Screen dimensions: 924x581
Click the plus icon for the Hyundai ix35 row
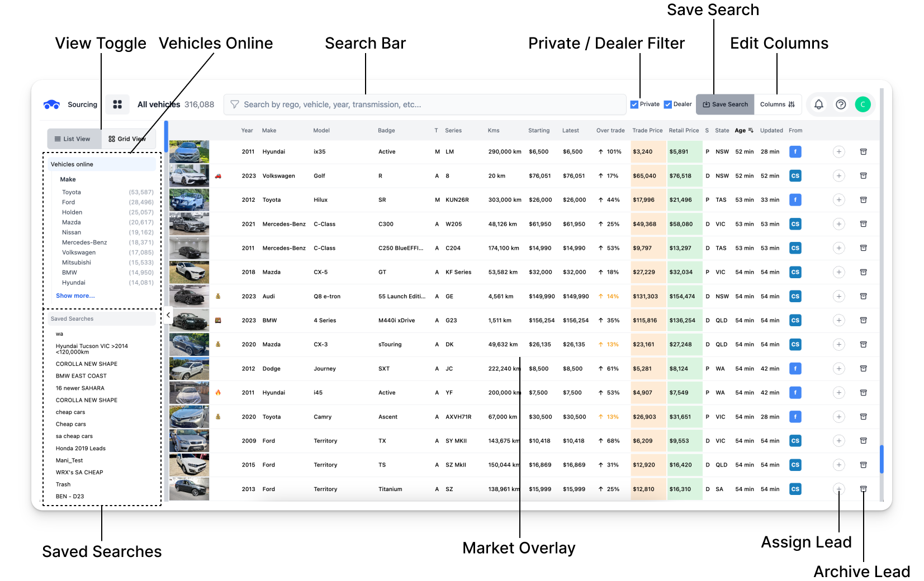coord(838,152)
